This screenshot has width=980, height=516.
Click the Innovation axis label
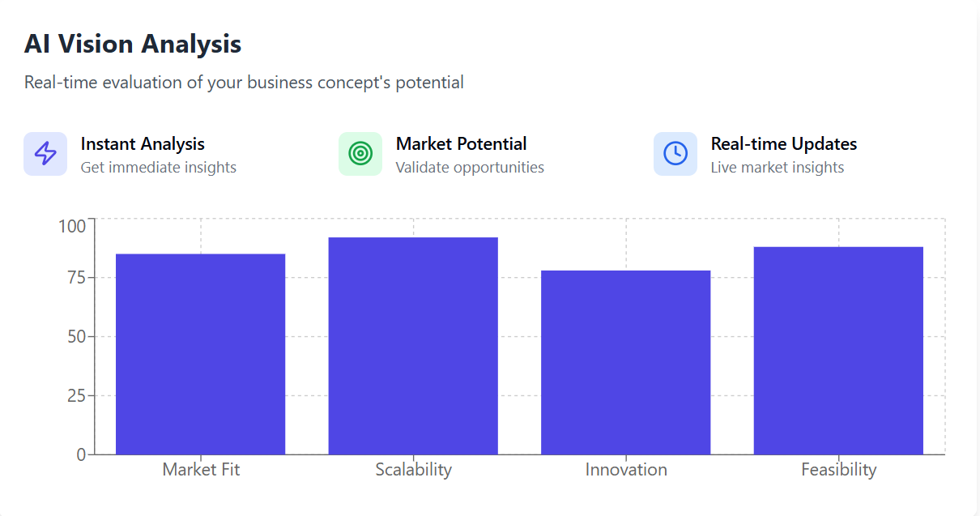pyautogui.click(x=626, y=470)
